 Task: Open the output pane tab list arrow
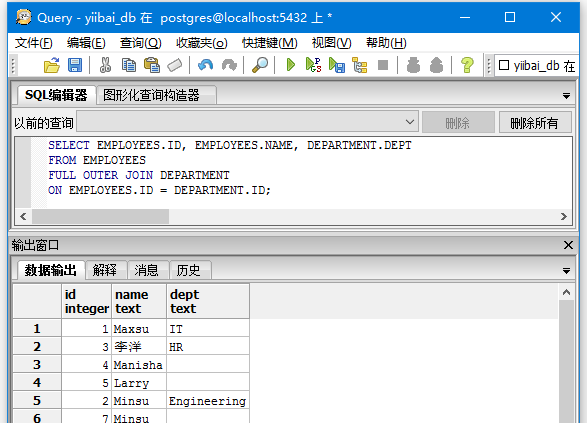coord(566,271)
